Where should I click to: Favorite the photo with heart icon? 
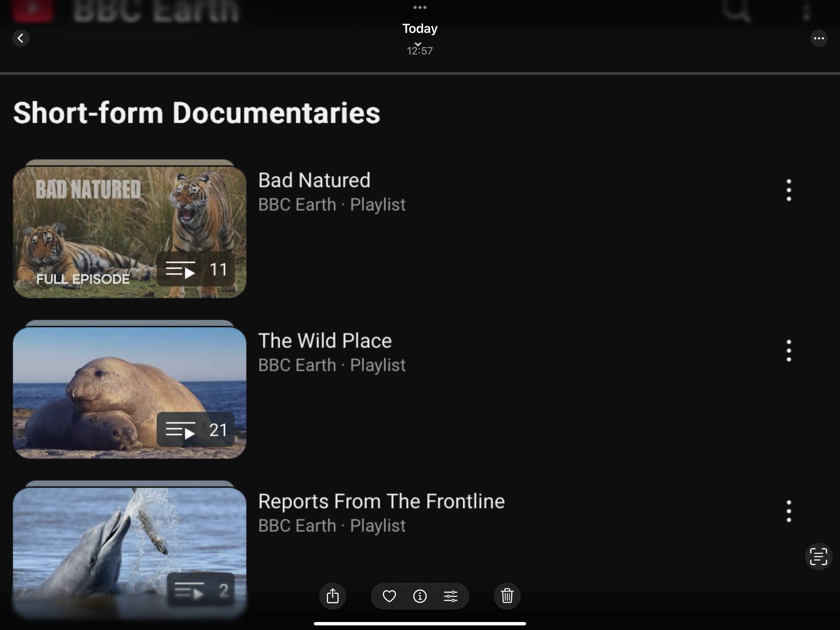coord(389,596)
